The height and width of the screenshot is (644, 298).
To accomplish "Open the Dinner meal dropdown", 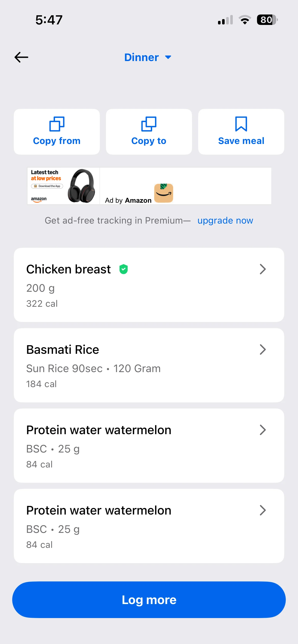I will point(148,57).
